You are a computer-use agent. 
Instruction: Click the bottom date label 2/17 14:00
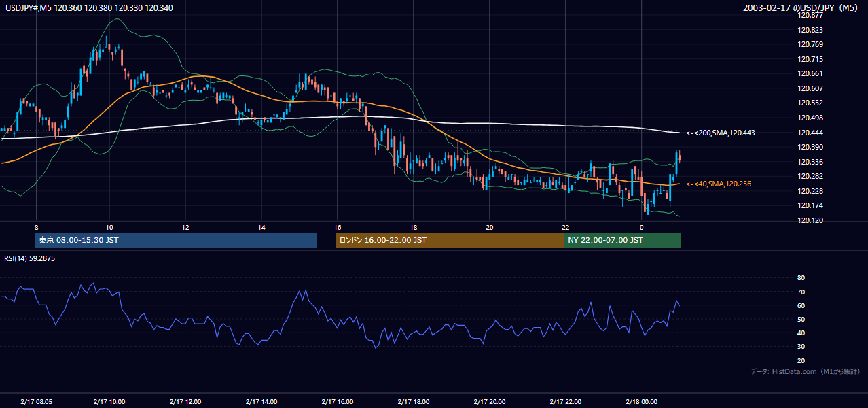point(261,402)
